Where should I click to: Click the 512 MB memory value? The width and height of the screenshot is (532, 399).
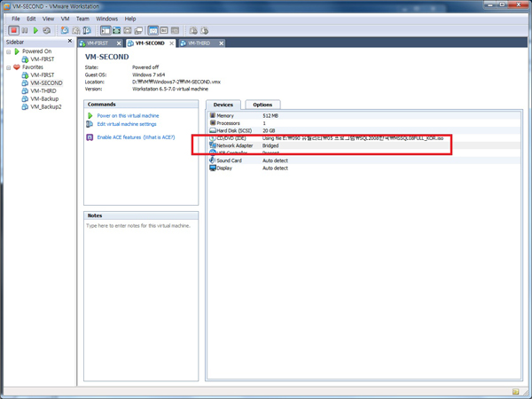tap(270, 115)
